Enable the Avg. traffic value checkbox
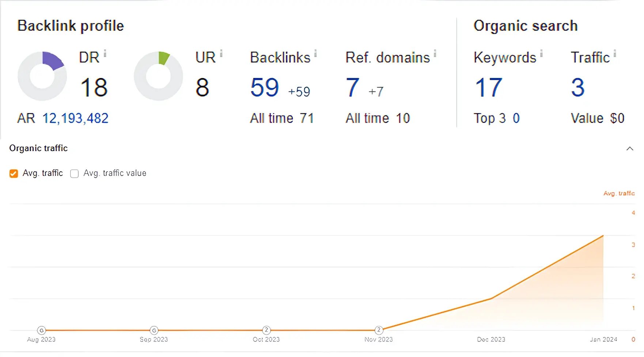Screen dimensions: 644x357 coord(74,173)
